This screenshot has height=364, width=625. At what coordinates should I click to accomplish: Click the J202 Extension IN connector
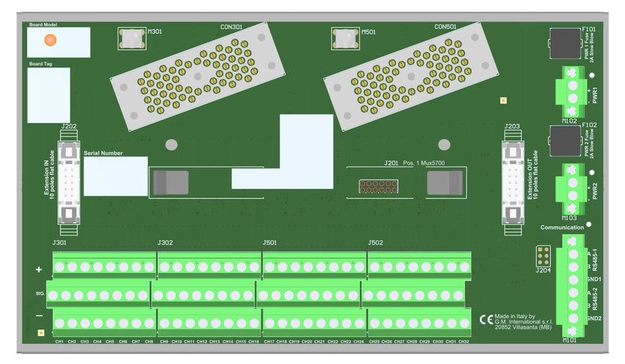[69, 182]
